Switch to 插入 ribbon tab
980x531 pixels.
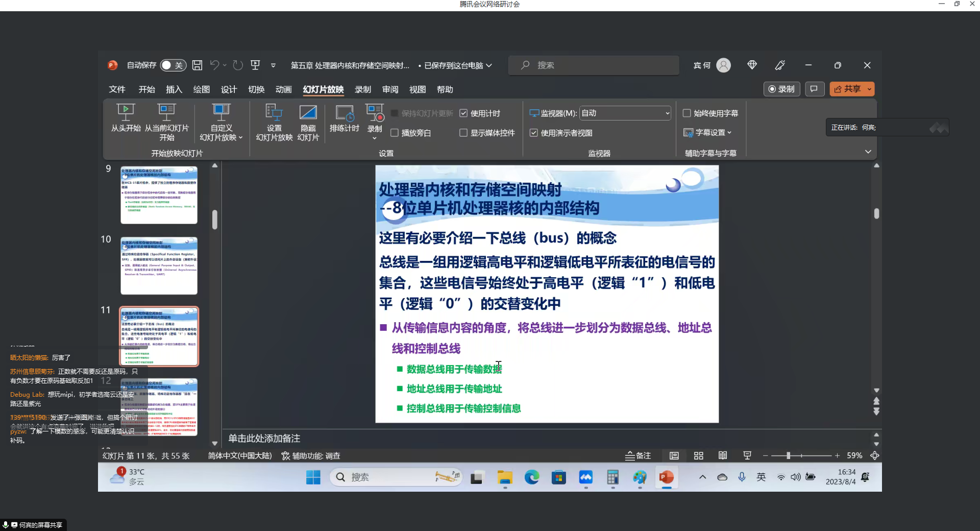click(174, 89)
